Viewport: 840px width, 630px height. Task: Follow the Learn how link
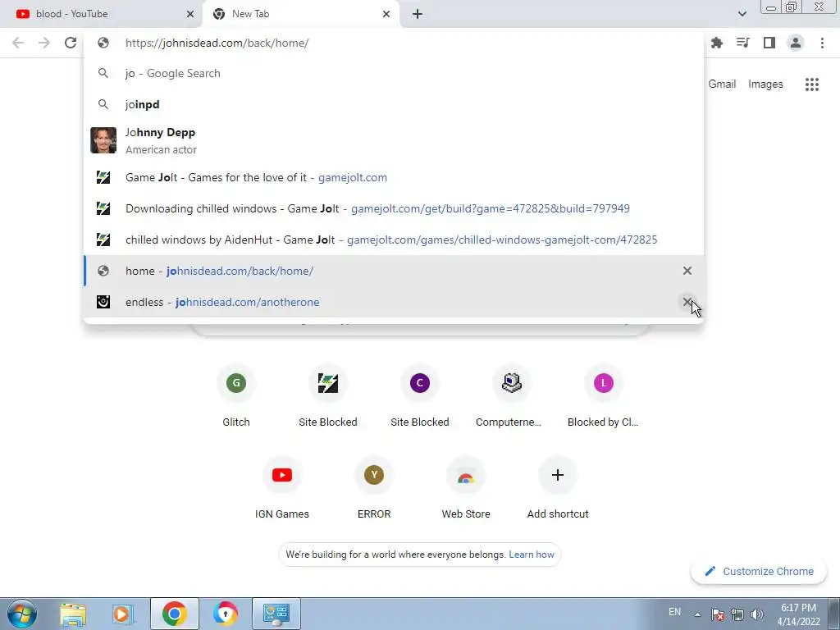[x=532, y=555]
